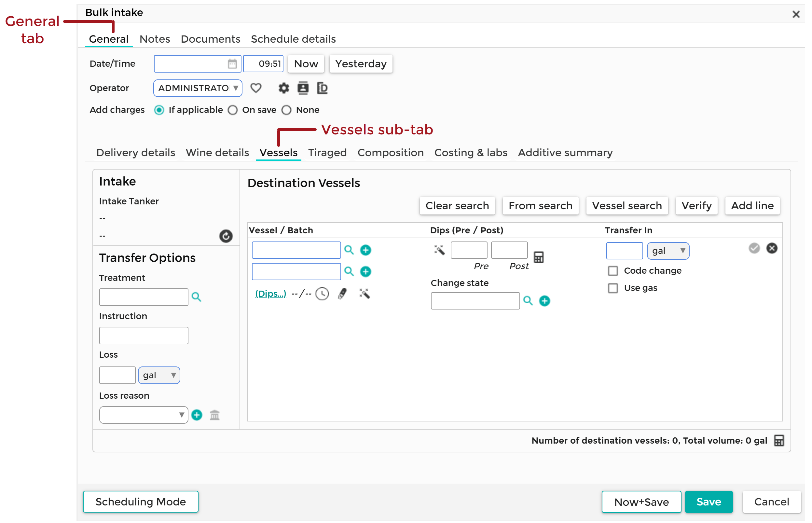Add a new Loss reason
Image resolution: width=812 pixels, height=523 pixels.
click(x=197, y=415)
